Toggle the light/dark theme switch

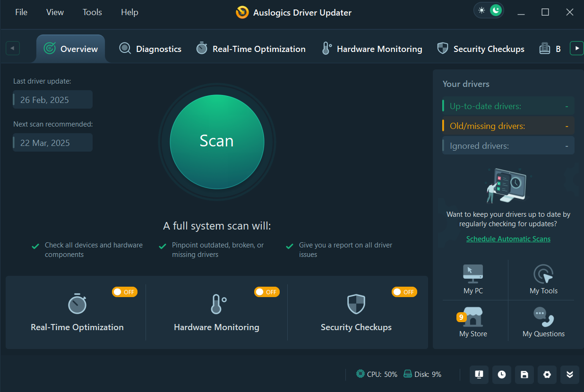coord(489,10)
